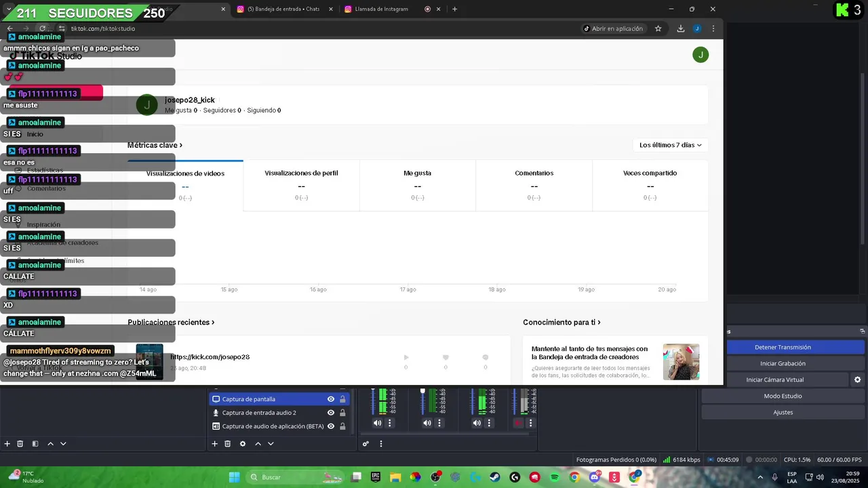
Task: Open scene filters icon
Action: coord(35,444)
